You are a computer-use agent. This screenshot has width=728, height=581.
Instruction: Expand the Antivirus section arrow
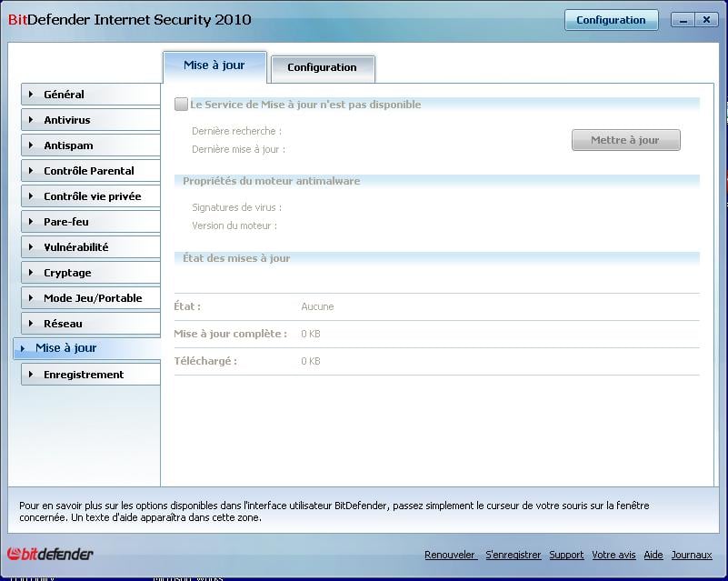pos(31,120)
